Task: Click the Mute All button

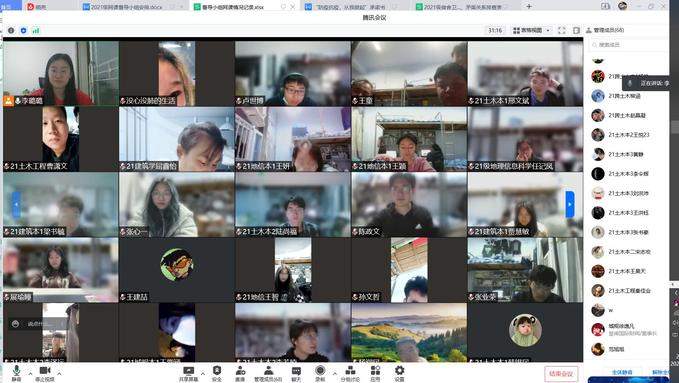Action: click(x=622, y=372)
